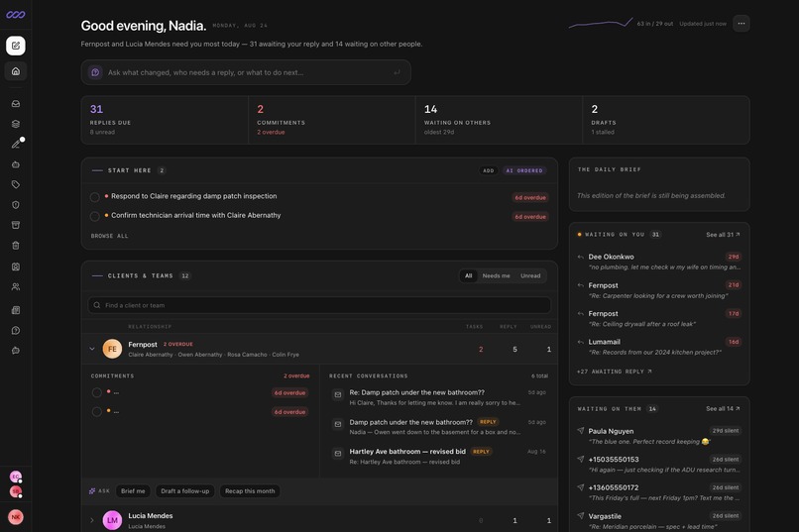799x532 pixels.
Task: Open the stacked layers sidebar icon
Action: click(x=16, y=124)
